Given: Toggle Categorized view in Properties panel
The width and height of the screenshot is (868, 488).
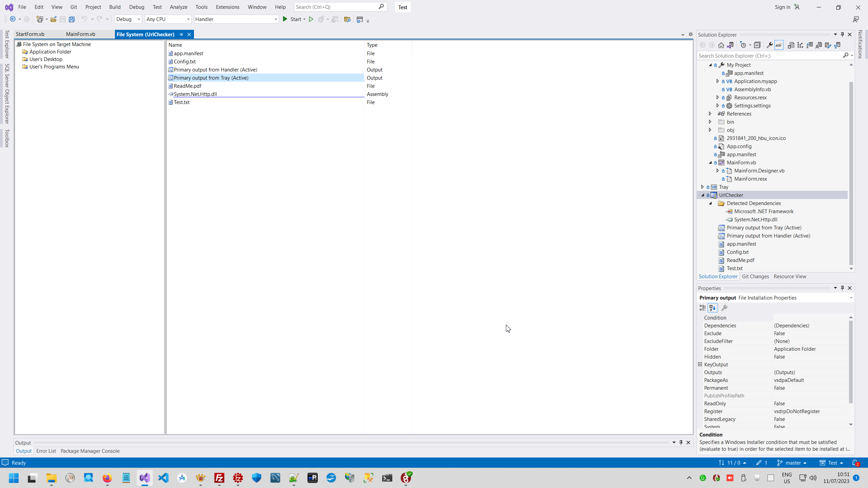Looking at the screenshot, I should tap(703, 308).
